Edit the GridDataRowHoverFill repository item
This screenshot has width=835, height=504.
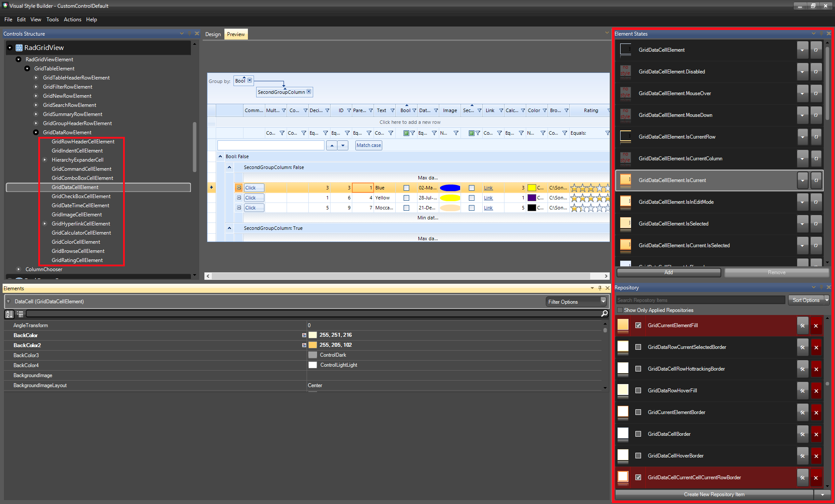point(802,391)
